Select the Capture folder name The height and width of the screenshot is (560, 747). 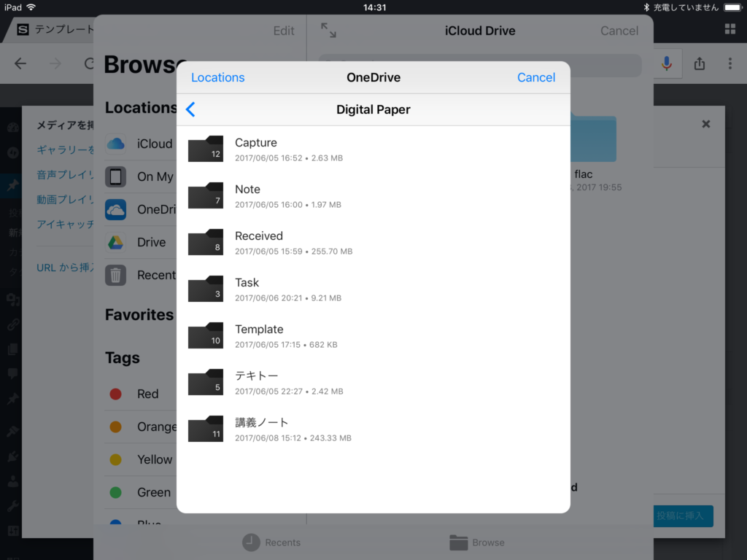click(x=256, y=142)
